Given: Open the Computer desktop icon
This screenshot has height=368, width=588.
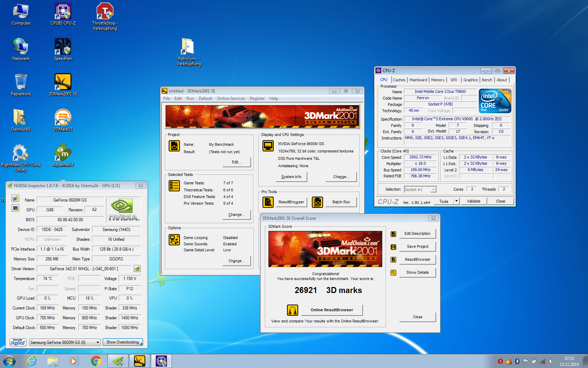Looking at the screenshot, I should pyautogui.click(x=21, y=14).
